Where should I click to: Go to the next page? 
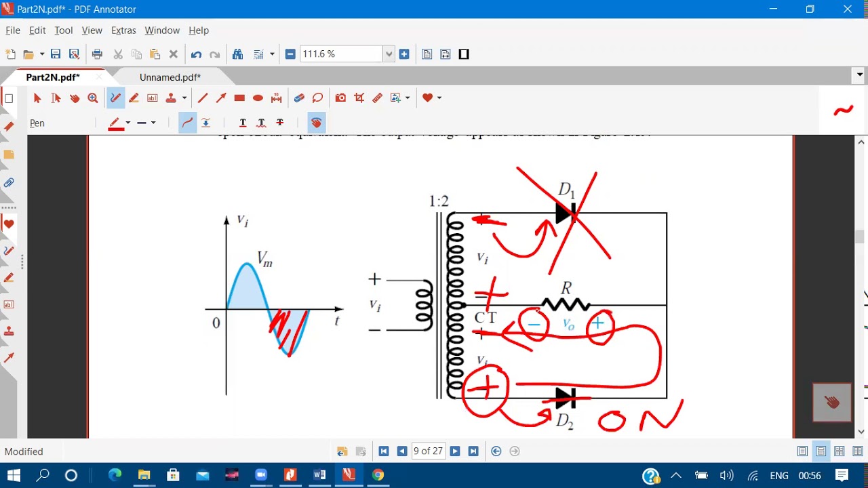[455, 451]
